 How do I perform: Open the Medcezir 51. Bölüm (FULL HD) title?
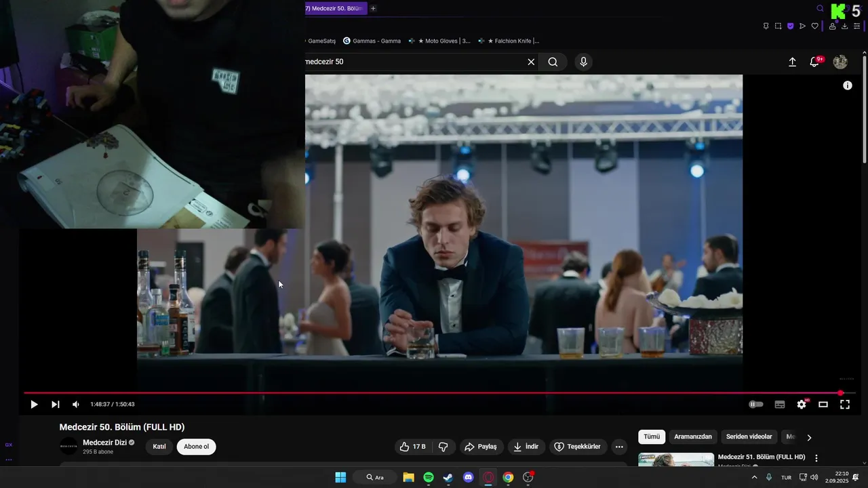click(x=762, y=457)
